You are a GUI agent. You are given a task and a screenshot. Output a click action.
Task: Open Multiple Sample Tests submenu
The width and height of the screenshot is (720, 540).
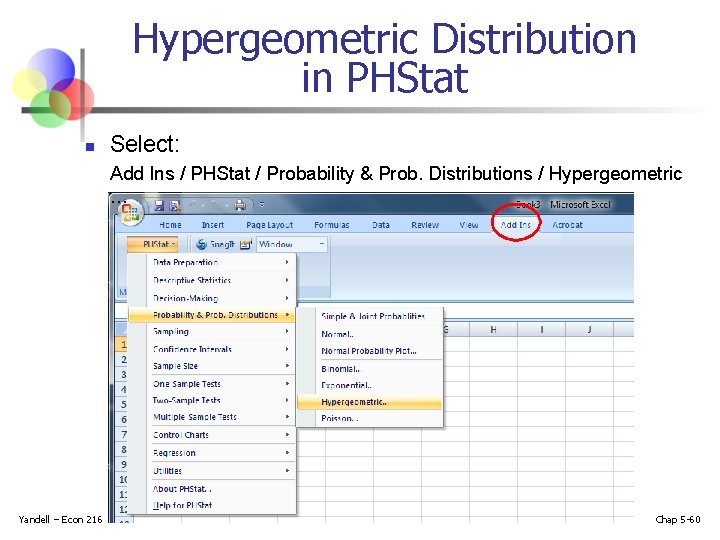pyautogui.click(x=212, y=417)
